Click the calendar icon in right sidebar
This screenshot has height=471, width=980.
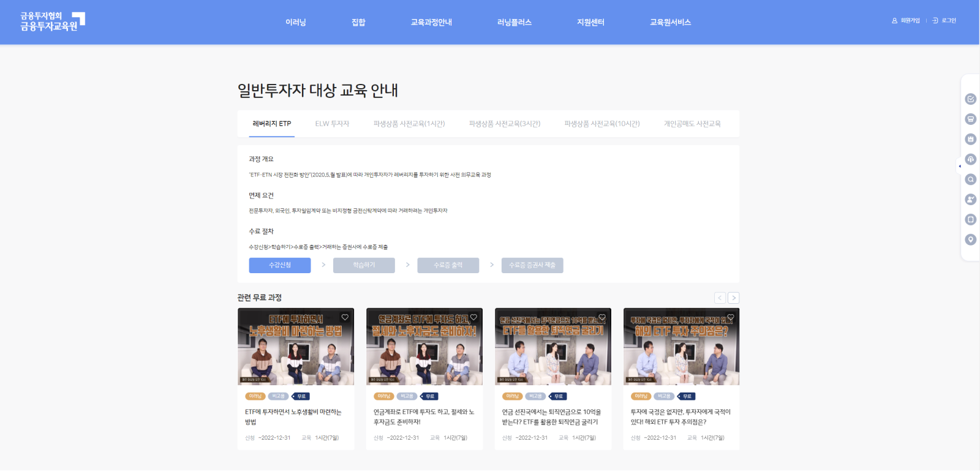pos(970,139)
